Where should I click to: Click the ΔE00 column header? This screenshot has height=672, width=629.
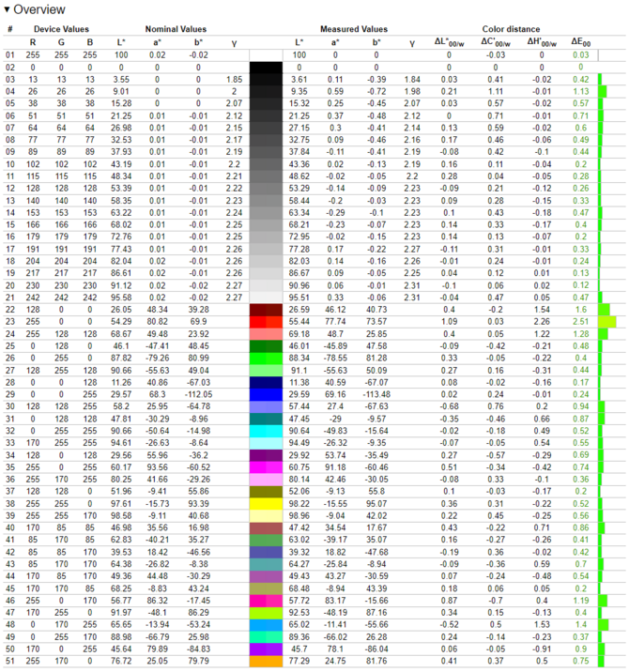(x=580, y=42)
